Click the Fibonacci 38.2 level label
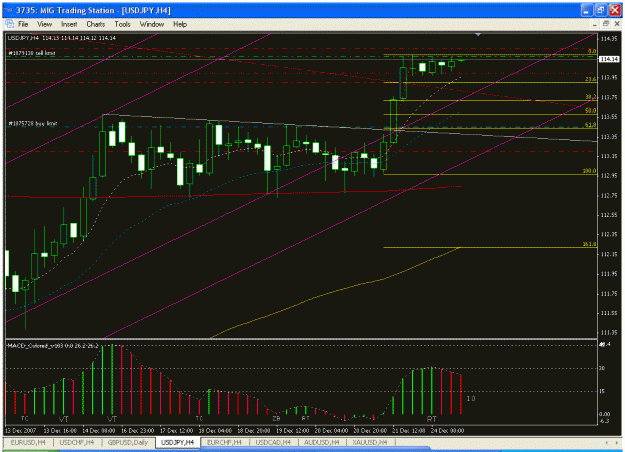 coord(591,97)
